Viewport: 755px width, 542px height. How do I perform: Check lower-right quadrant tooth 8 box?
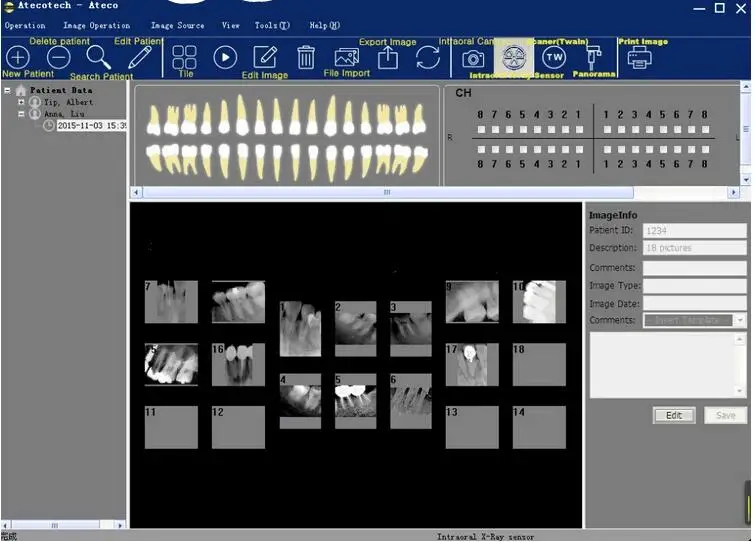coord(705,149)
